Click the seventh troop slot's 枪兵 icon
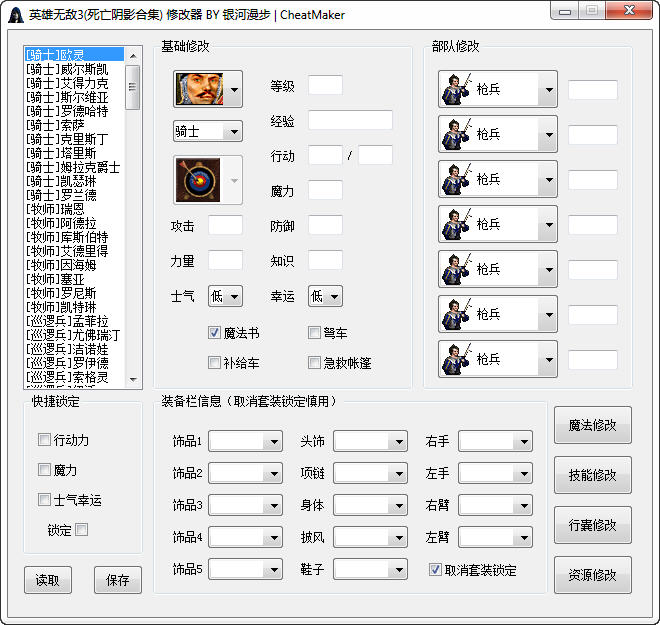 coord(456,359)
